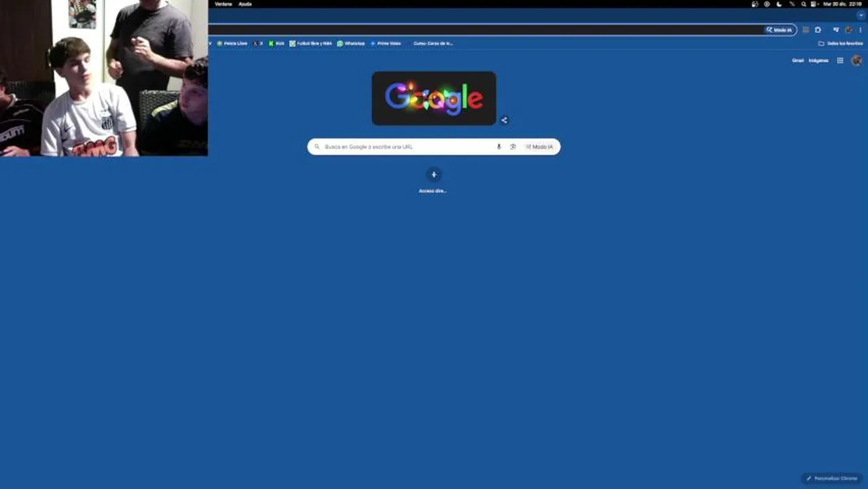Click the play-circle icon in the macOS menu bar
Viewport: 868px width, 489px height.
coord(767,4)
